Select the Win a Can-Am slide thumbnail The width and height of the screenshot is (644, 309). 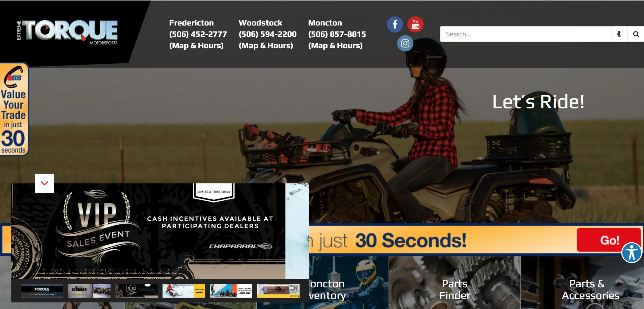point(231,291)
